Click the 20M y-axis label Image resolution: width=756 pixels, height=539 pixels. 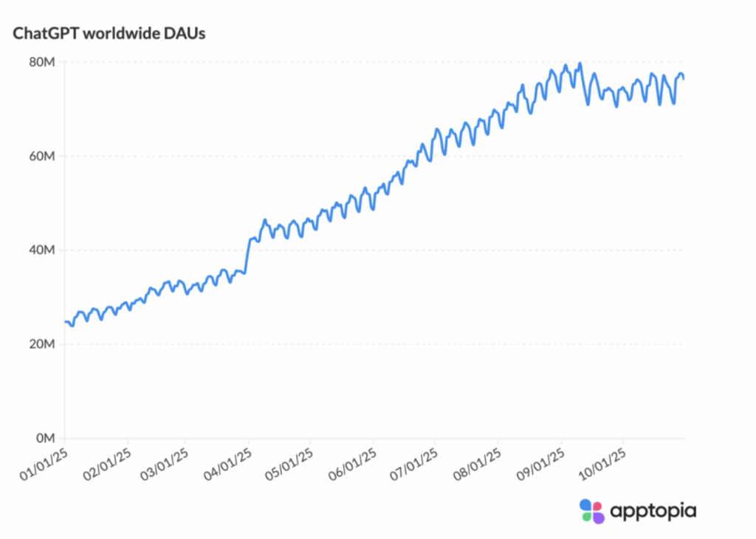click(43, 344)
